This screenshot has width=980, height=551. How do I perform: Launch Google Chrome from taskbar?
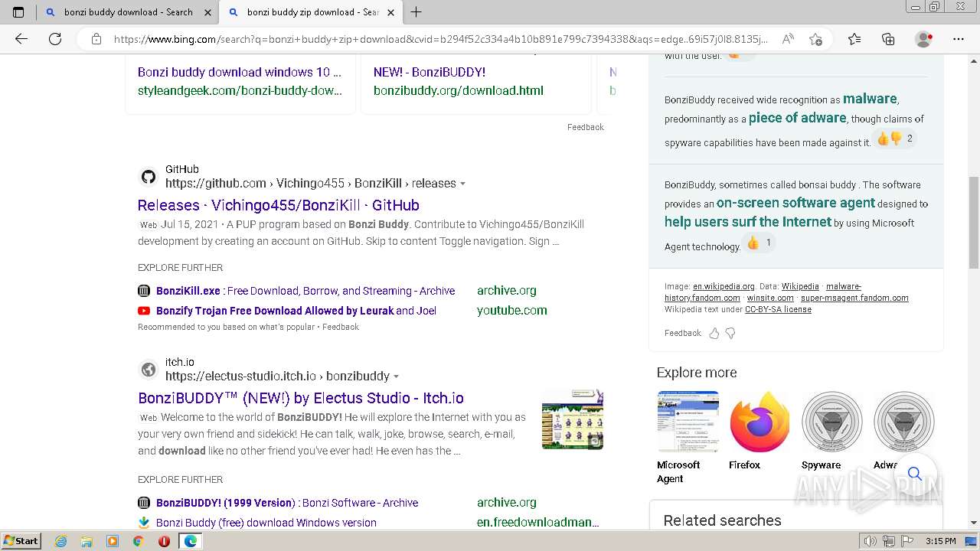pyautogui.click(x=138, y=541)
